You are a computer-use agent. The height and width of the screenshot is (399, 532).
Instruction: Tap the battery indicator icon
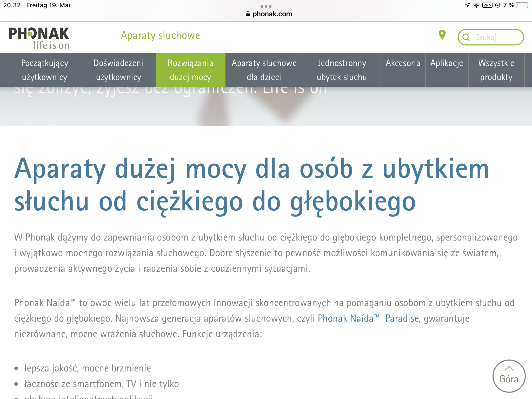point(522,5)
